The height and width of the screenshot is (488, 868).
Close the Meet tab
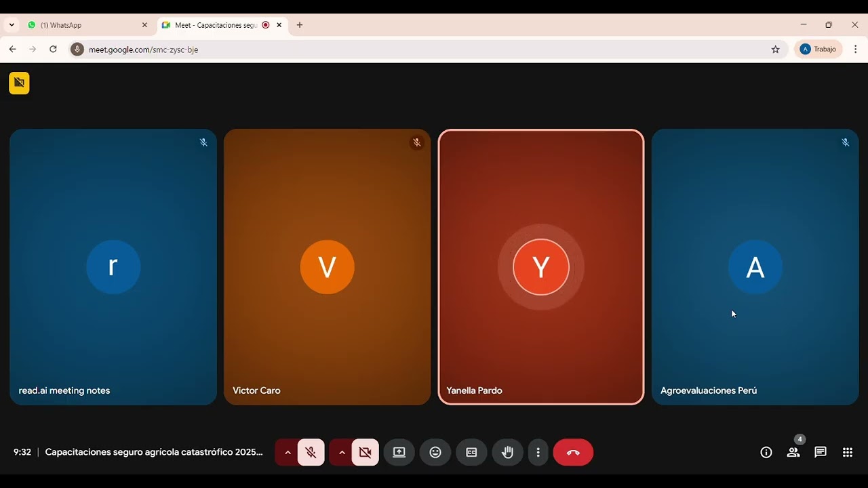pyautogui.click(x=279, y=25)
